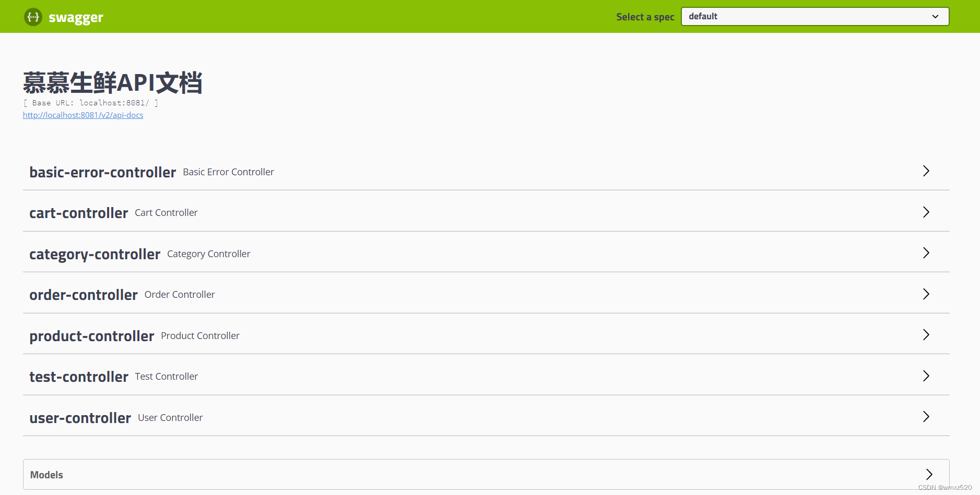Open the http://localhost:8081/v2/api-docs link

(83, 115)
